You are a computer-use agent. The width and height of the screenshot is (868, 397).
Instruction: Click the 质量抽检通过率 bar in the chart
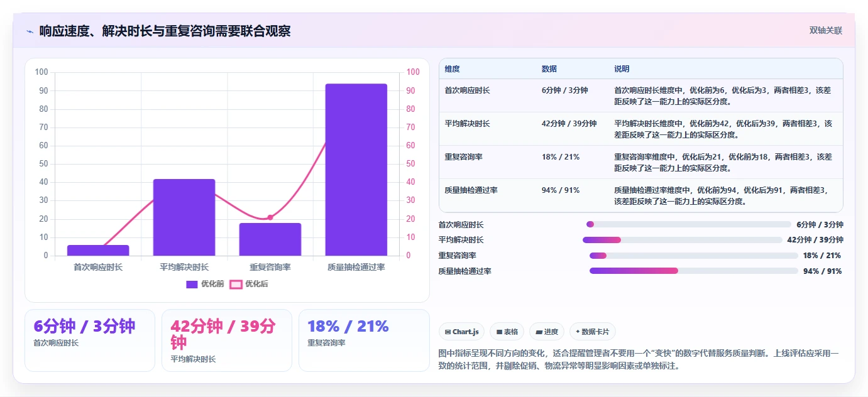tap(356, 170)
